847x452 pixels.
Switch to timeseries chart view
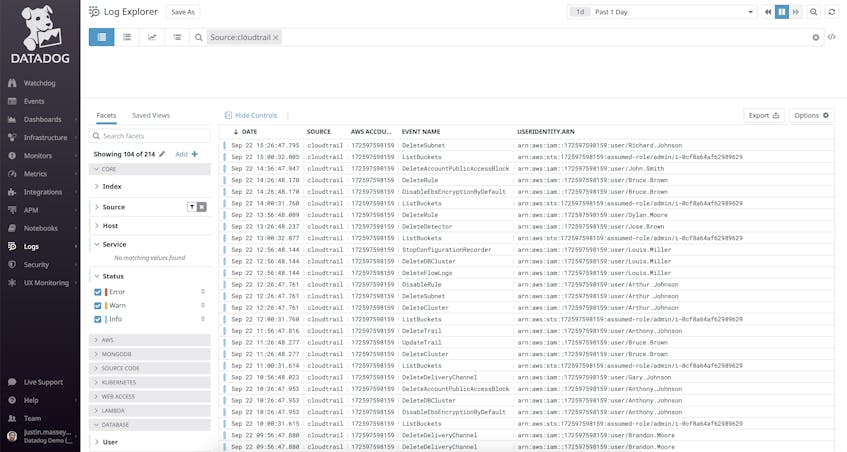pyautogui.click(x=152, y=37)
